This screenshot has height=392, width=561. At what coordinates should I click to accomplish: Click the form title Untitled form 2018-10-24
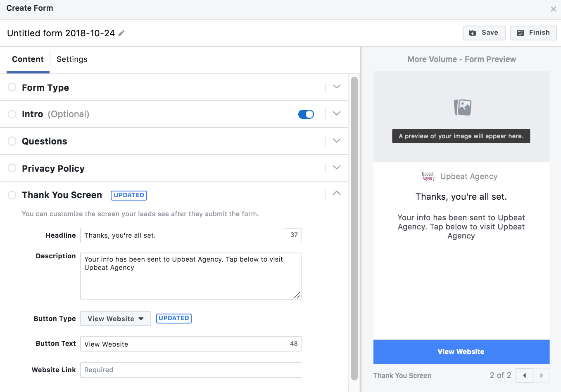pyautogui.click(x=61, y=33)
